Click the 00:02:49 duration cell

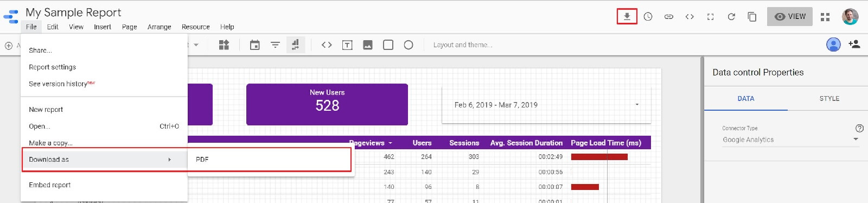coord(551,157)
